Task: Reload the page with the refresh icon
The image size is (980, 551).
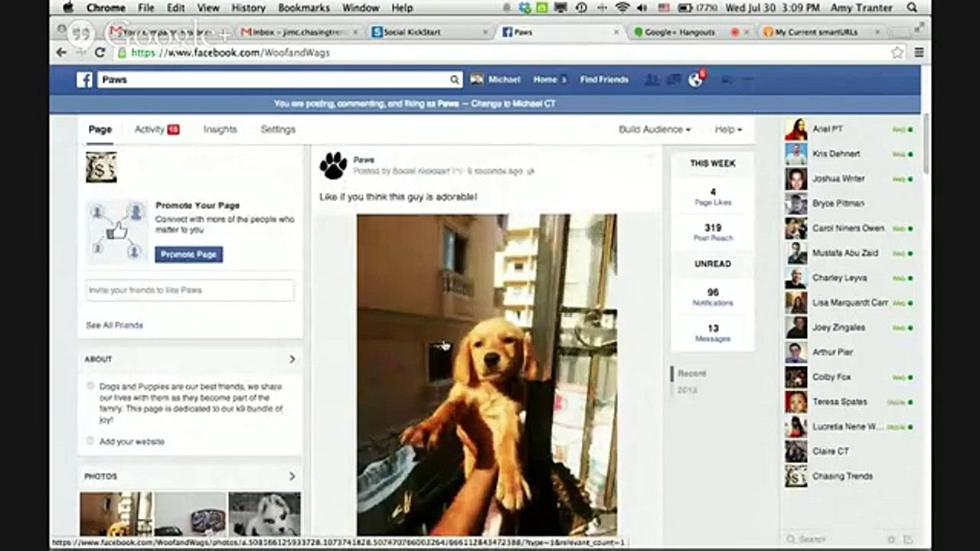Action: pyautogui.click(x=100, y=53)
